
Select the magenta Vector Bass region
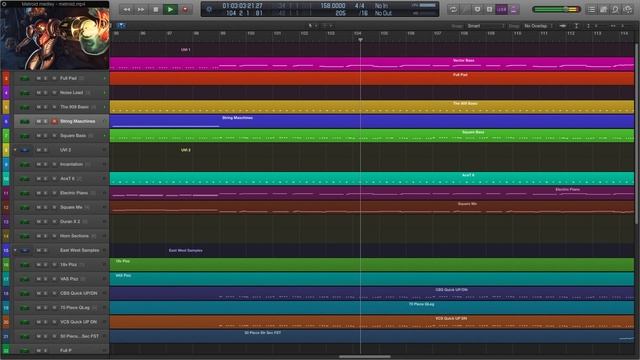[x=371, y=64]
